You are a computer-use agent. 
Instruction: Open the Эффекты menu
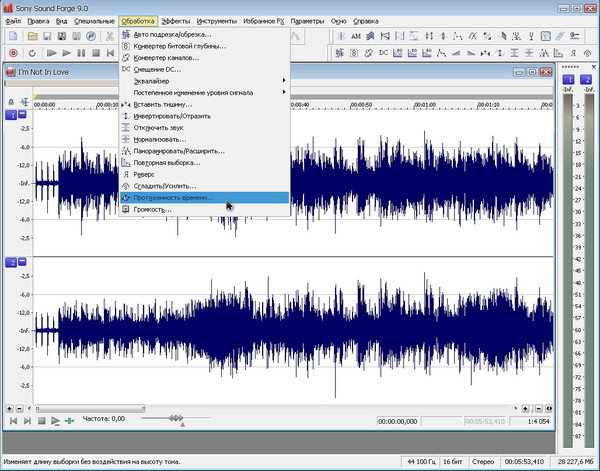[x=175, y=21]
